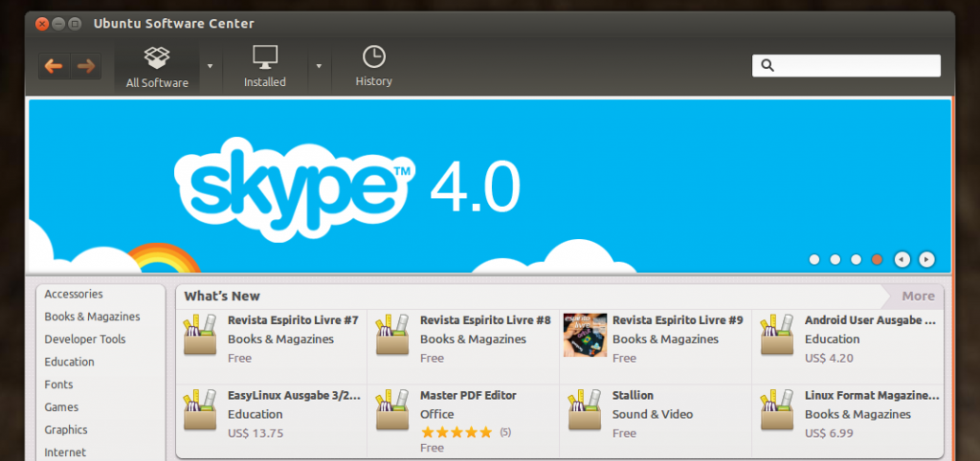Click the Master PDF Editor star rating

tap(457, 432)
